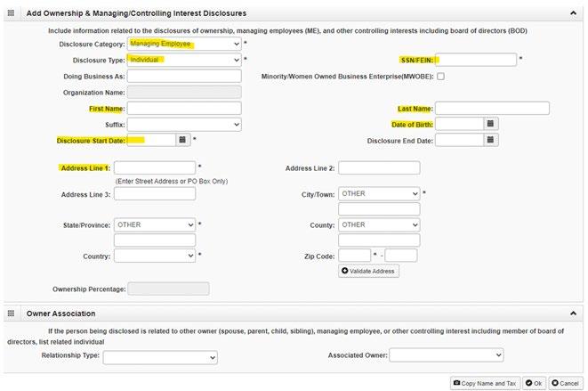
Task: Click the Cancel button
Action: (x=566, y=383)
